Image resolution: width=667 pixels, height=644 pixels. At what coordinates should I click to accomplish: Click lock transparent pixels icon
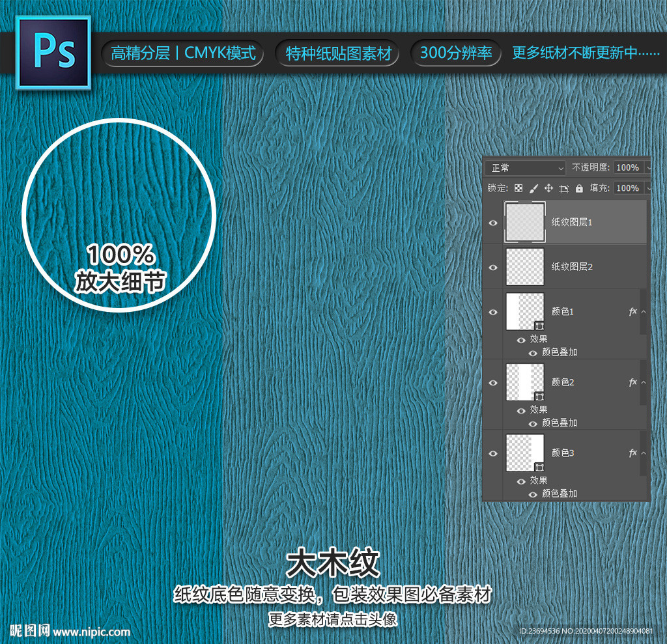[518, 188]
